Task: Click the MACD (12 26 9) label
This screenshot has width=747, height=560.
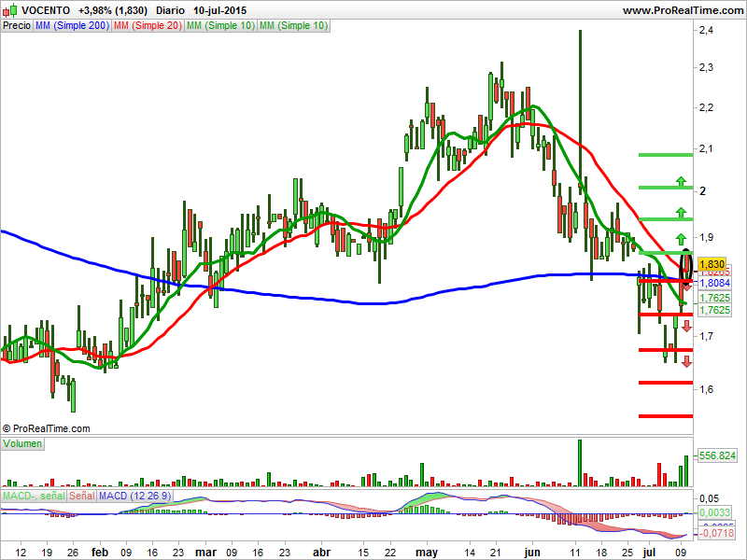Action: tap(134, 496)
